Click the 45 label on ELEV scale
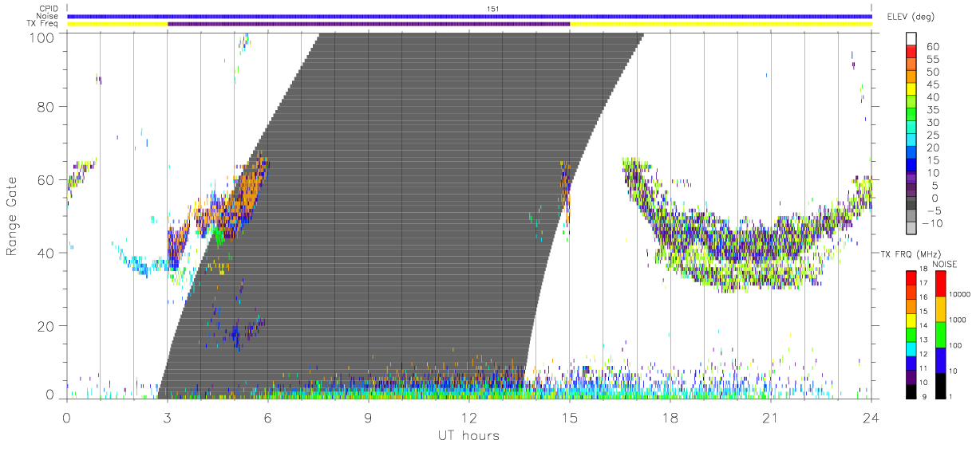Screen dimensions: 980x452 (932, 85)
